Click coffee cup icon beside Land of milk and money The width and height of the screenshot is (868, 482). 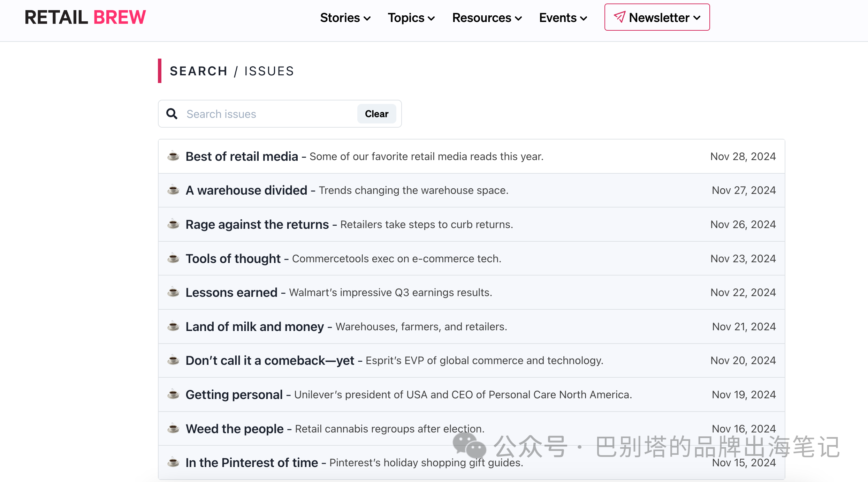173,326
